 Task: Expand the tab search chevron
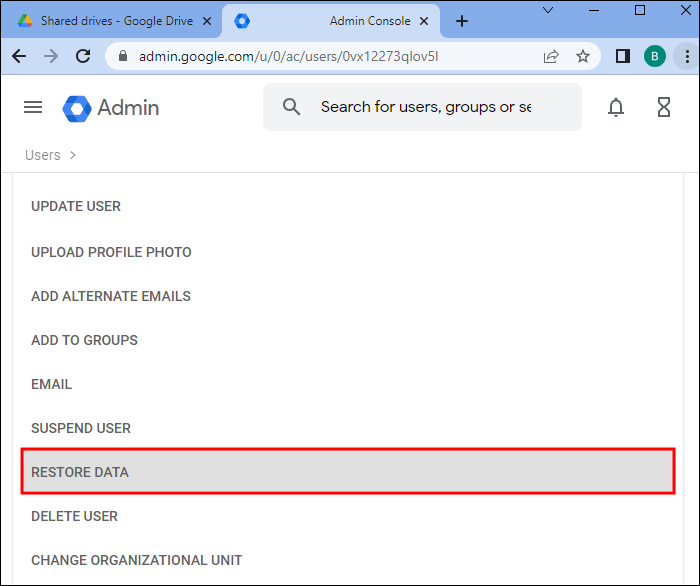549,9
